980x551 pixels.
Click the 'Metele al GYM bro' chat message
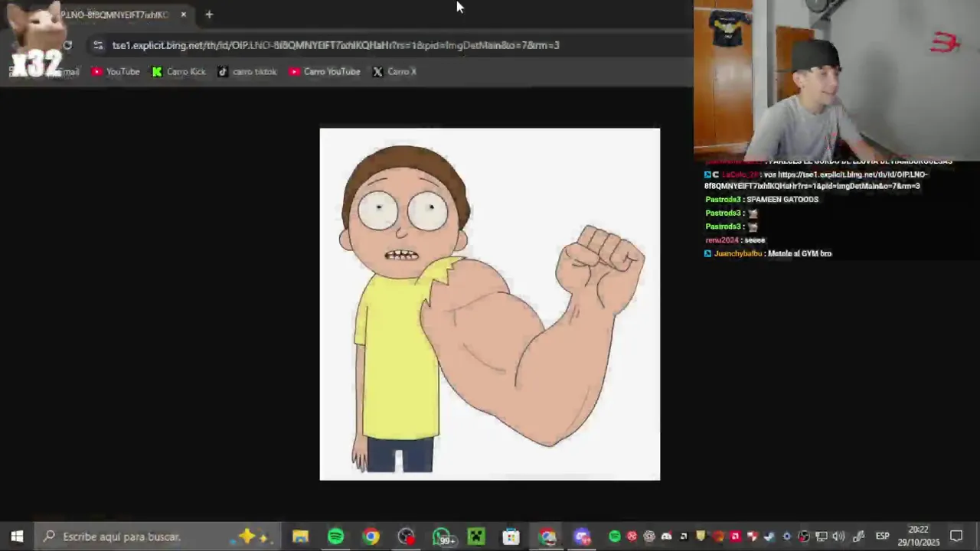tap(799, 253)
